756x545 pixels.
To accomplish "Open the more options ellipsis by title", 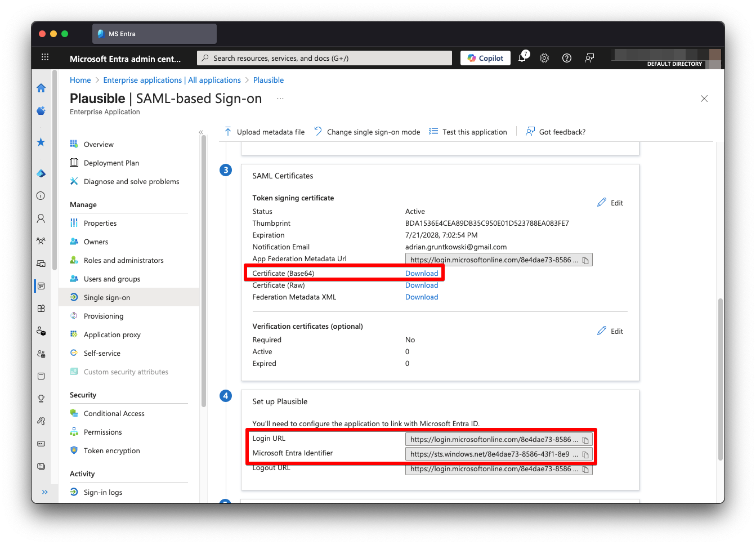I will coord(280,99).
